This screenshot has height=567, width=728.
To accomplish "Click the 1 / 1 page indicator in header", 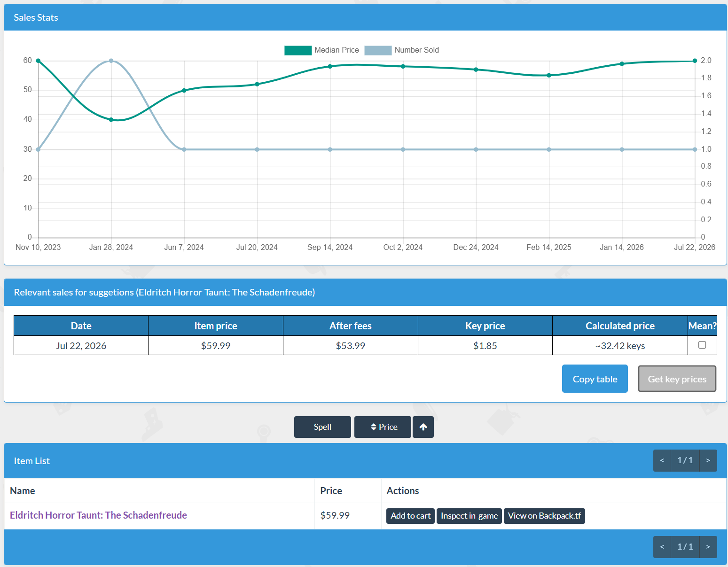I will click(685, 460).
